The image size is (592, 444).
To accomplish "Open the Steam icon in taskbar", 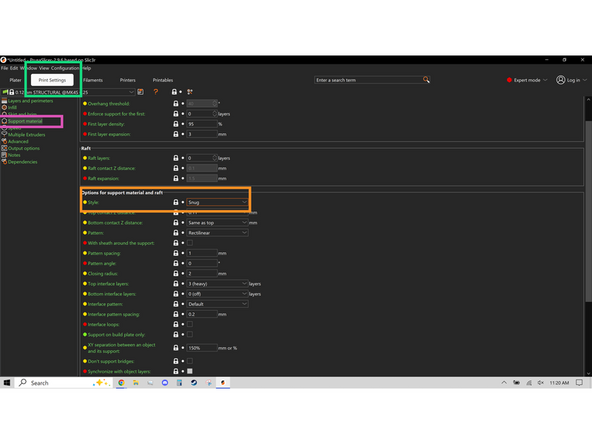I will 194,382.
